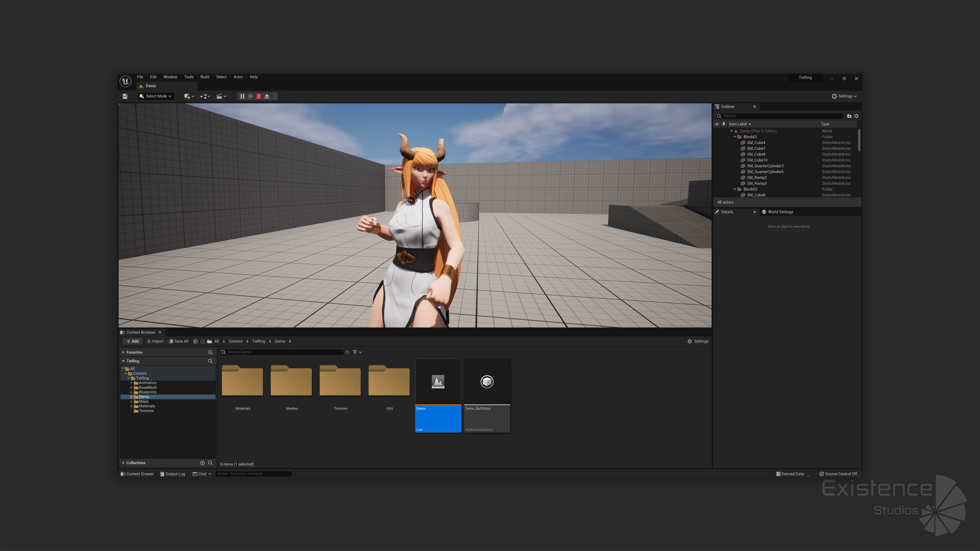Open the Blueprints toolbar dropdown
The height and width of the screenshot is (551, 980).
pos(205,96)
